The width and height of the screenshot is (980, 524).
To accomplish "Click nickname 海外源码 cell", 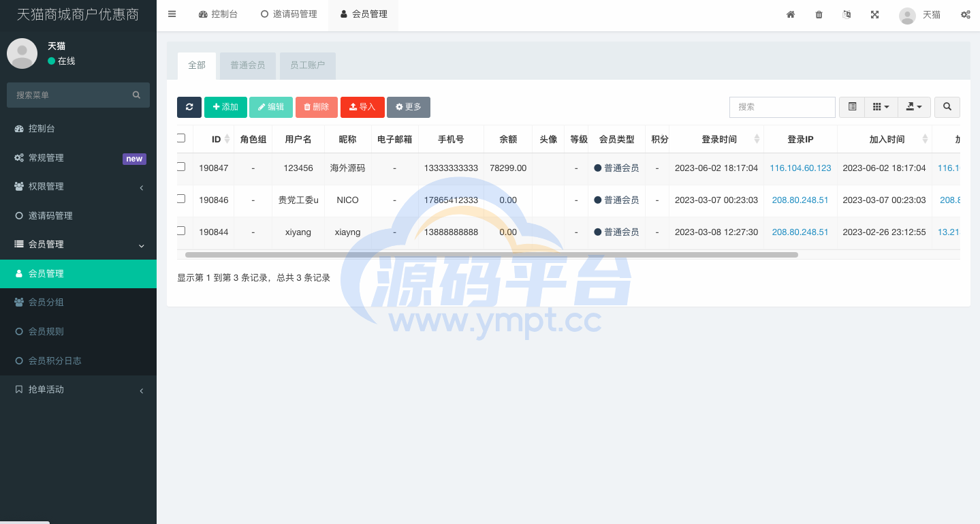I will (348, 168).
